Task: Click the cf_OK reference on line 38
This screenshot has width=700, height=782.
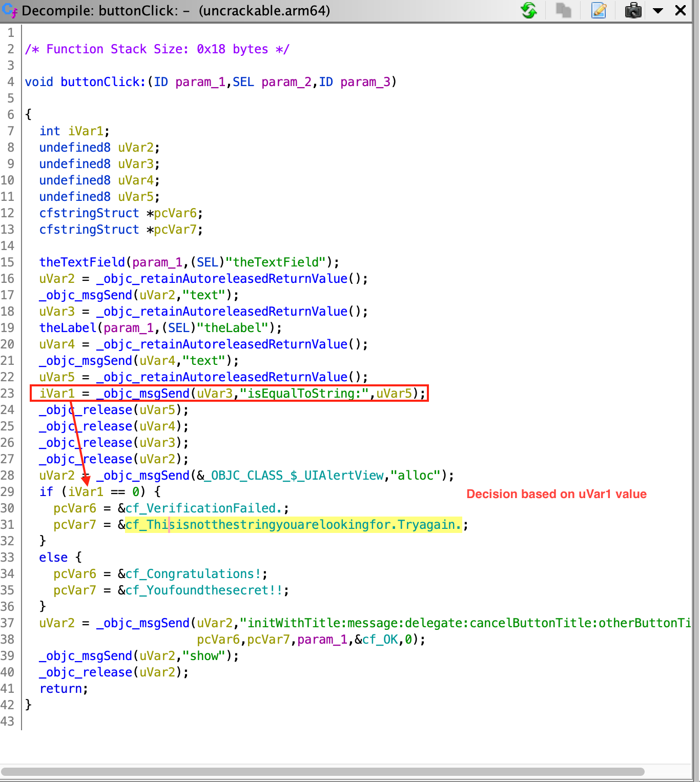Action: (380, 640)
